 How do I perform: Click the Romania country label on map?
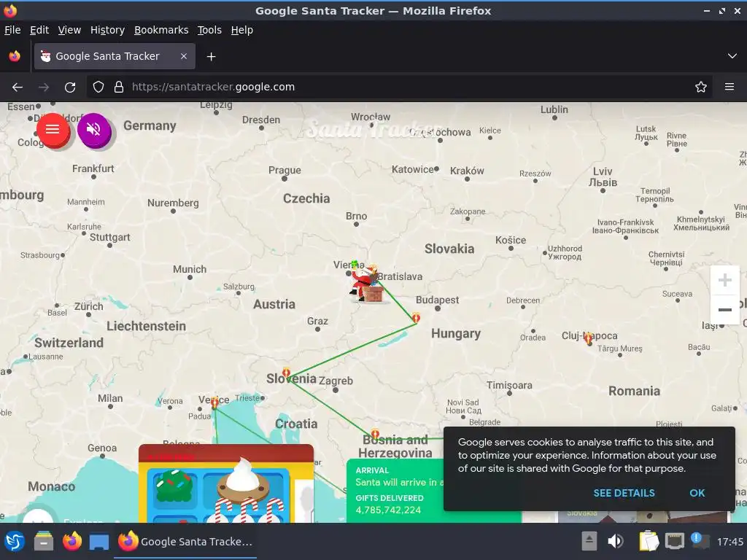point(634,391)
